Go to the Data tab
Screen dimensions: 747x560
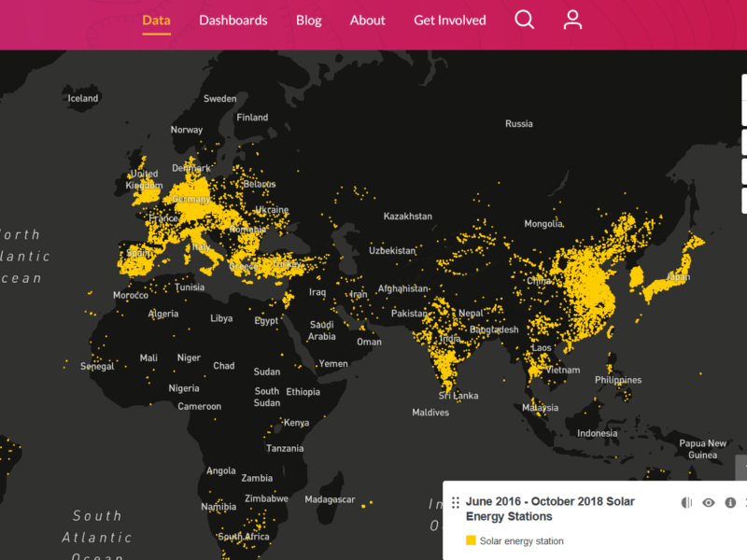pyautogui.click(x=156, y=21)
